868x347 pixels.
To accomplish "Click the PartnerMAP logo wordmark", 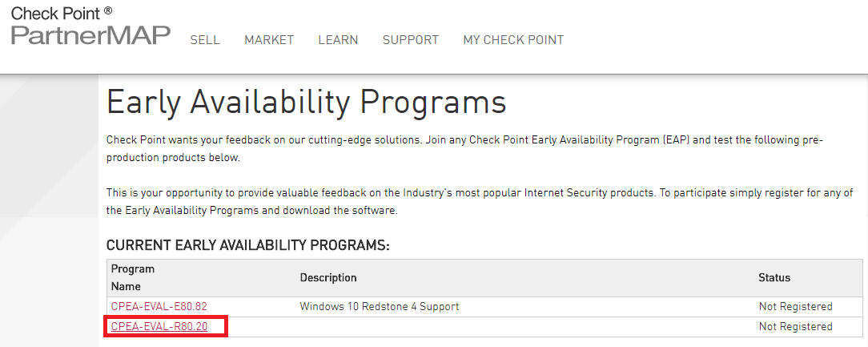I will click(x=91, y=35).
